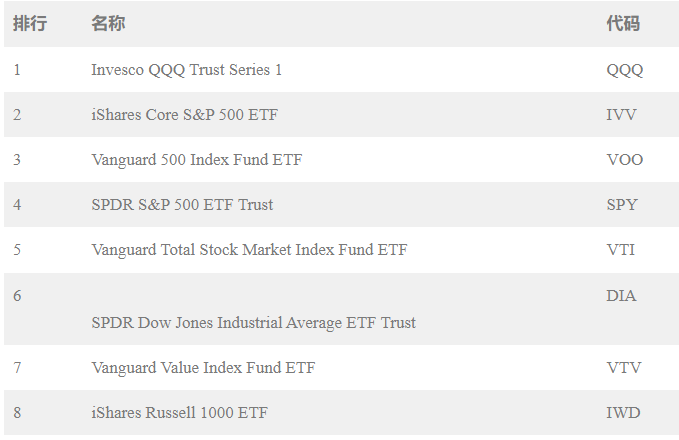Open Vanguard Total Stock Market Index Fund ETF
The height and width of the screenshot is (440, 679).
249,250
